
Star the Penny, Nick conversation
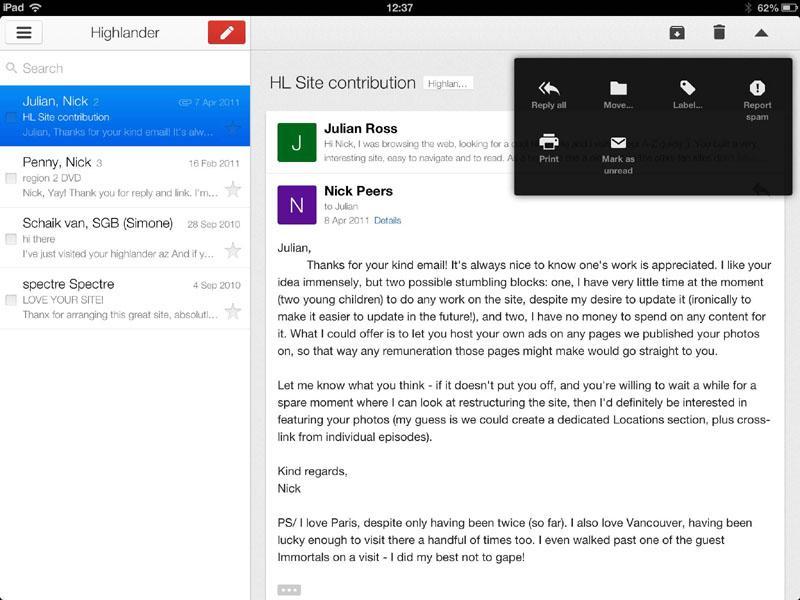[x=233, y=189]
